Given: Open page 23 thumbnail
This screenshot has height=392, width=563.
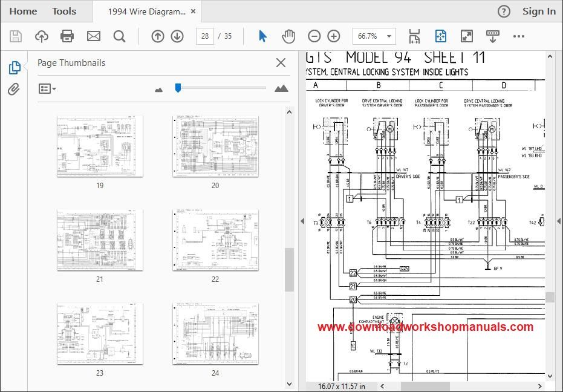Looking at the screenshot, I should (100, 333).
